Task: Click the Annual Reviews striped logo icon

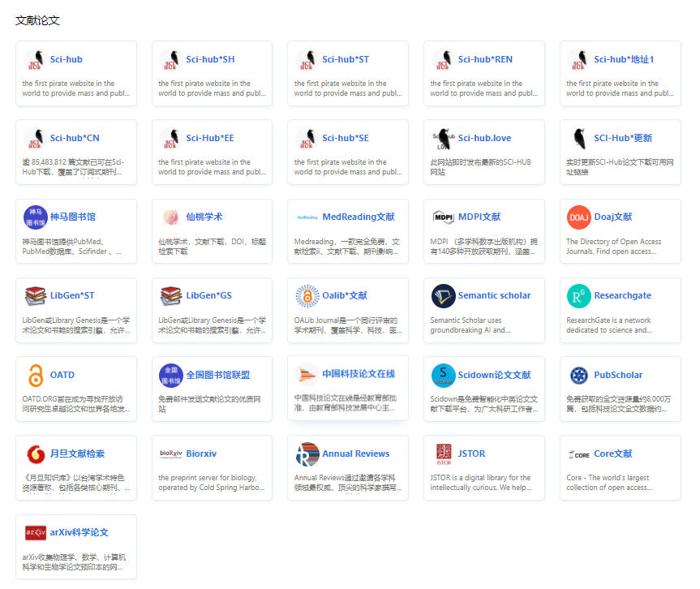Action: [x=307, y=454]
